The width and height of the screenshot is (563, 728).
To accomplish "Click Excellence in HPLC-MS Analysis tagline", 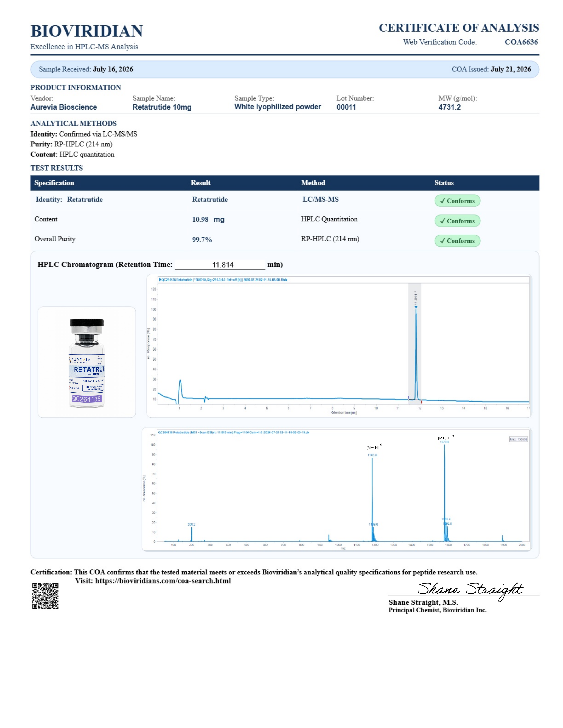I will (x=84, y=47).
